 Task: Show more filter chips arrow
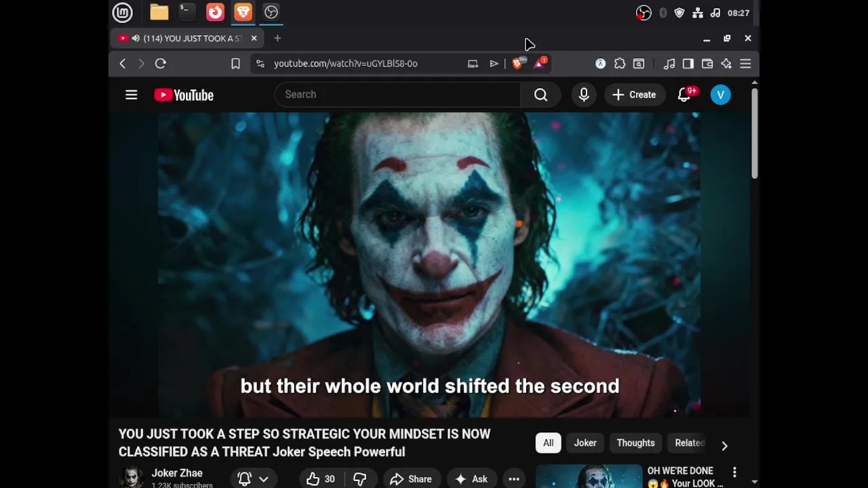[x=724, y=446]
